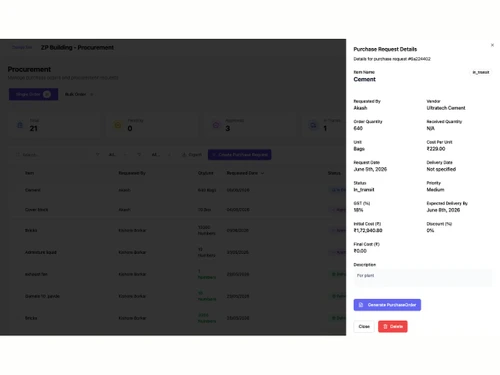
Task: Click the Search field in Procurement page
Action: (x=53, y=155)
